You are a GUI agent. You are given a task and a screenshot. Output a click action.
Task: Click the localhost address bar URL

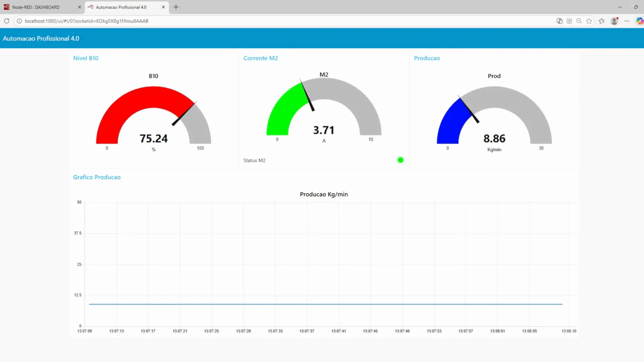click(87, 21)
